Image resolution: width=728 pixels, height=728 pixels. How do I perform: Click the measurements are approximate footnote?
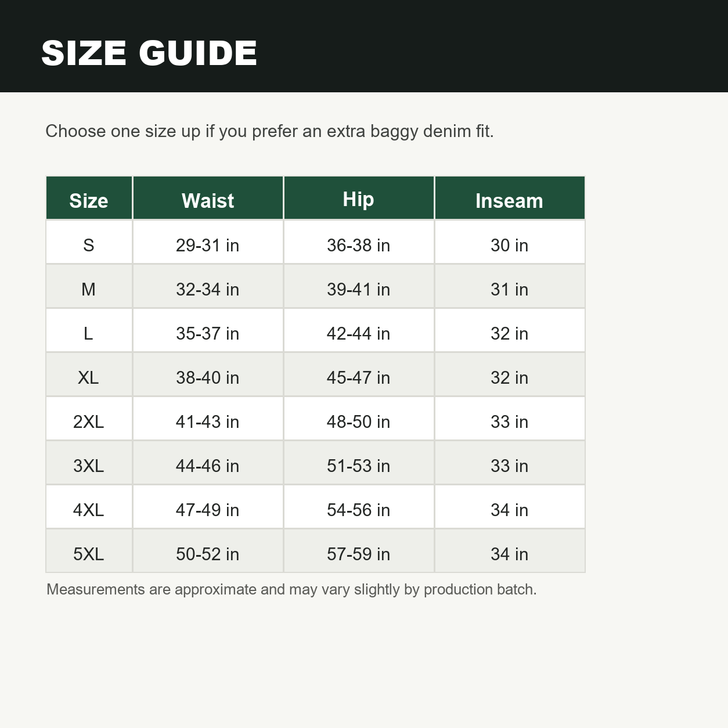click(x=291, y=589)
